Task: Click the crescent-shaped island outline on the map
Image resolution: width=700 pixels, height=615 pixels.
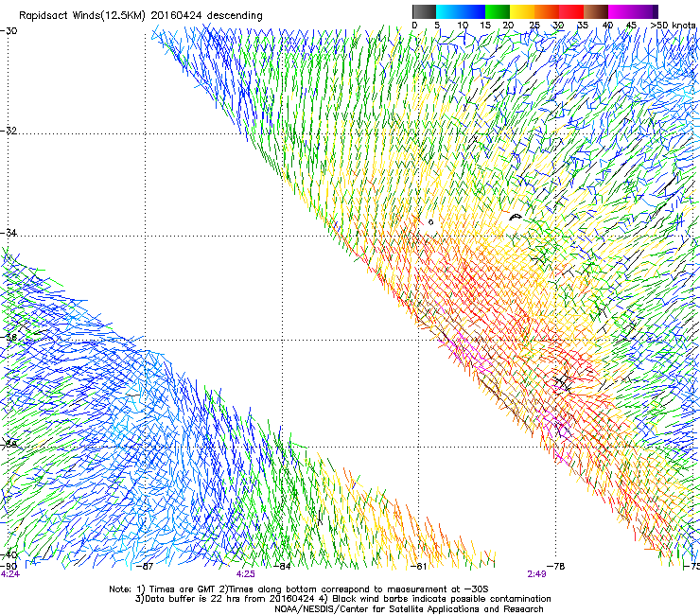Action: tap(516, 217)
